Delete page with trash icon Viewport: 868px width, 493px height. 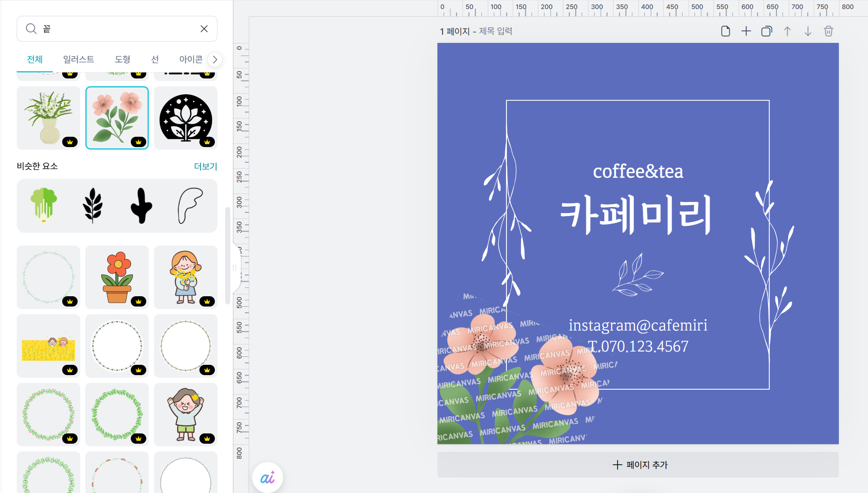pos(829,31)
